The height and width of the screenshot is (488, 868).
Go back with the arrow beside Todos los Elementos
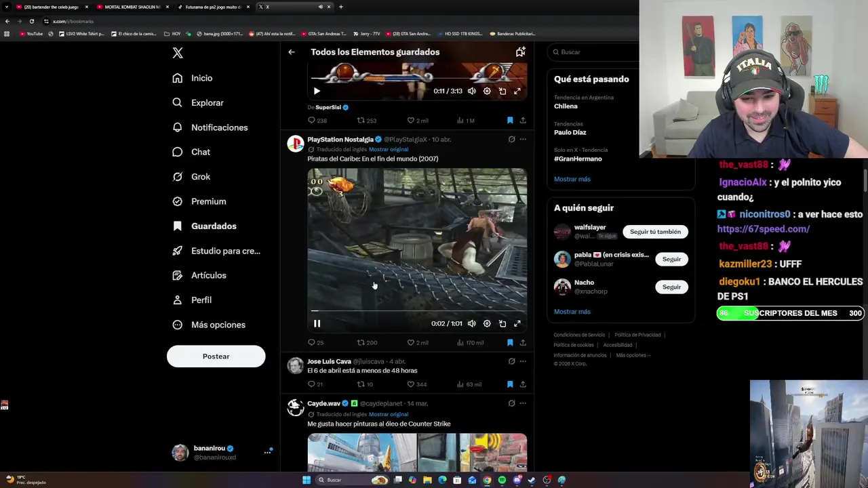click(292, 52)
